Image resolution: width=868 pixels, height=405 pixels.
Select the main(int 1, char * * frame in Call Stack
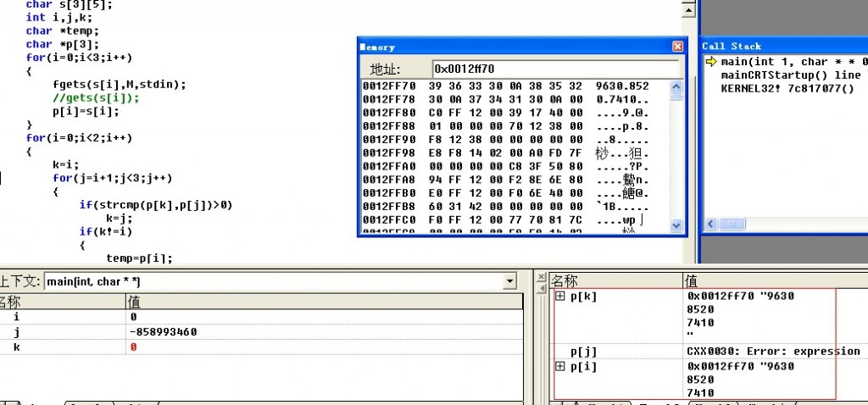click(x=793, y=61)
